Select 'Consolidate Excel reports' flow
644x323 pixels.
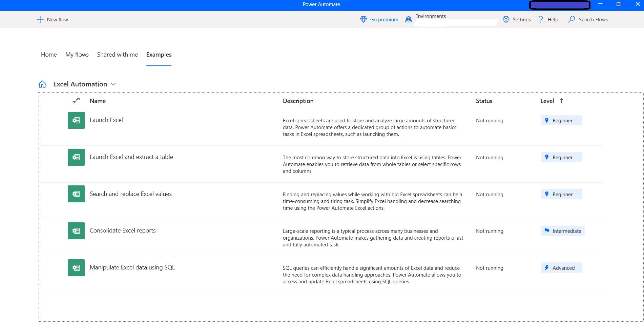pos(123,230)
